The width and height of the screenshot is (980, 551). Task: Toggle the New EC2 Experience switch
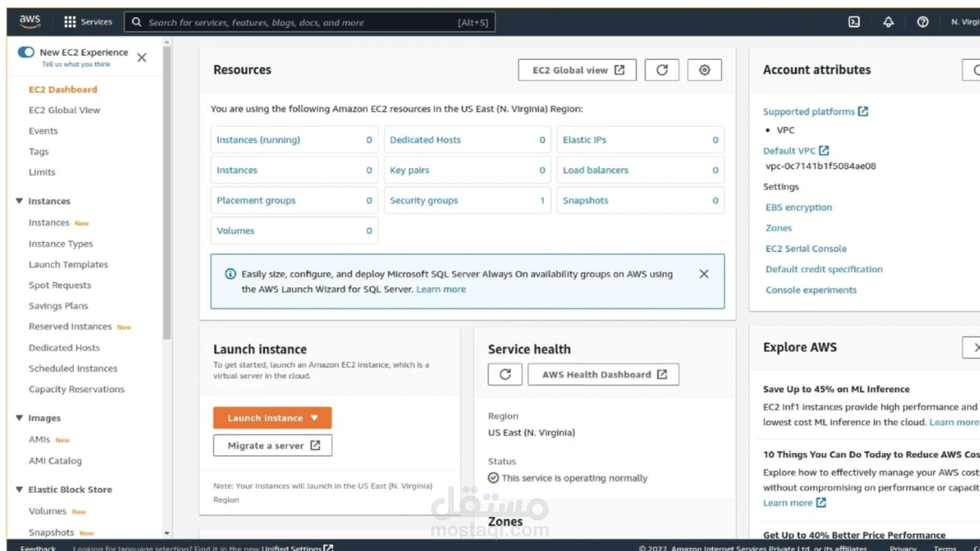(27, 52)
